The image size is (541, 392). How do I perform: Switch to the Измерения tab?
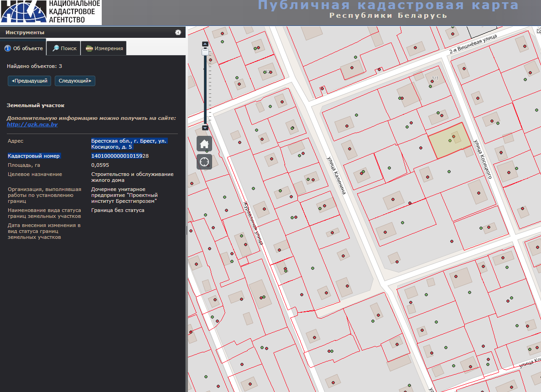point(104,48)
